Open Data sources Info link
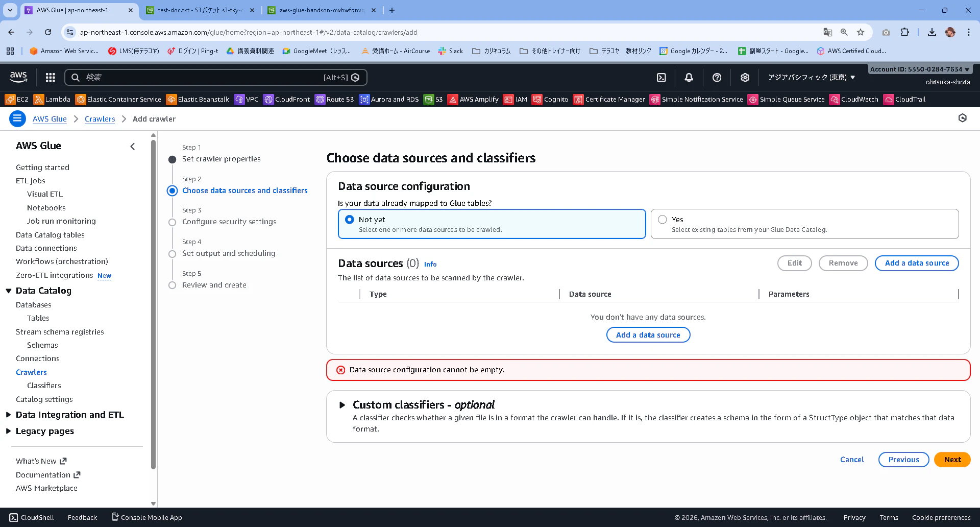 click(430, 265)
